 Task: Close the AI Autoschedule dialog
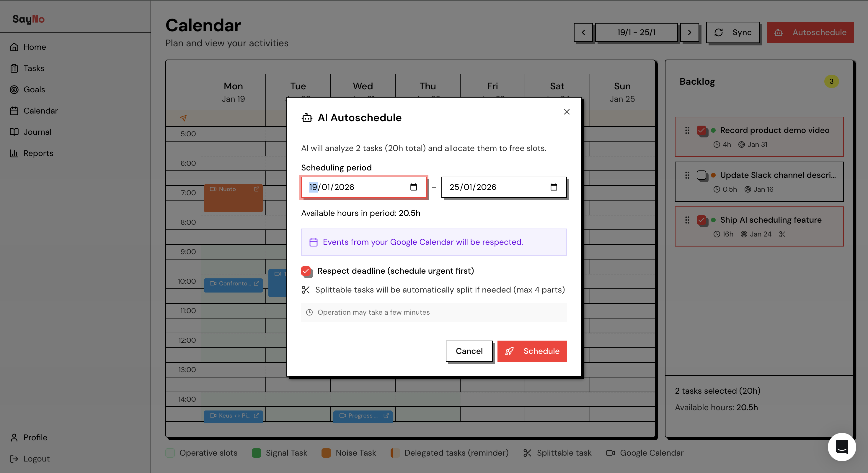click(x=567, y=112)
